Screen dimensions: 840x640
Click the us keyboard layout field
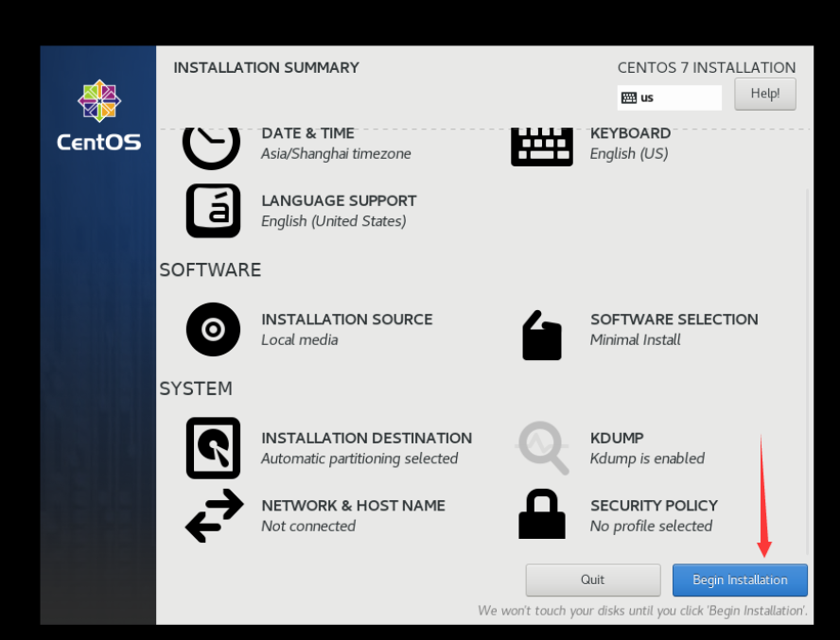669,97
